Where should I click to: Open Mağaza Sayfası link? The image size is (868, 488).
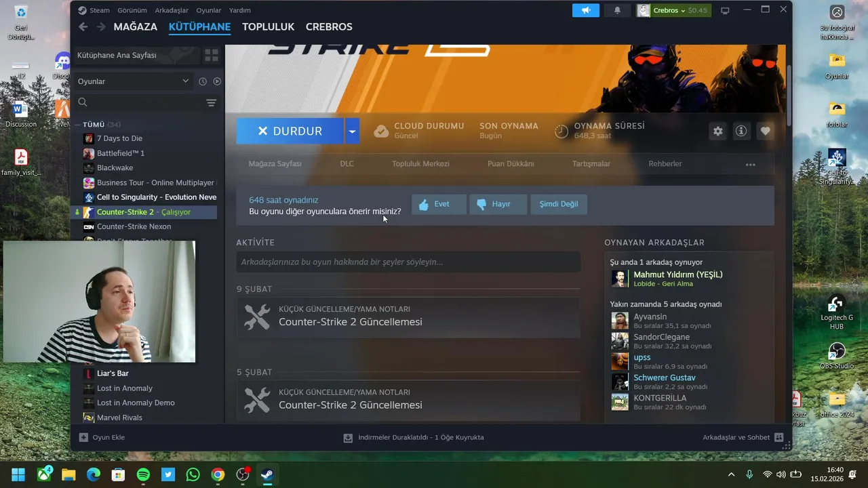pyautogui.click(x=275, y=164)
